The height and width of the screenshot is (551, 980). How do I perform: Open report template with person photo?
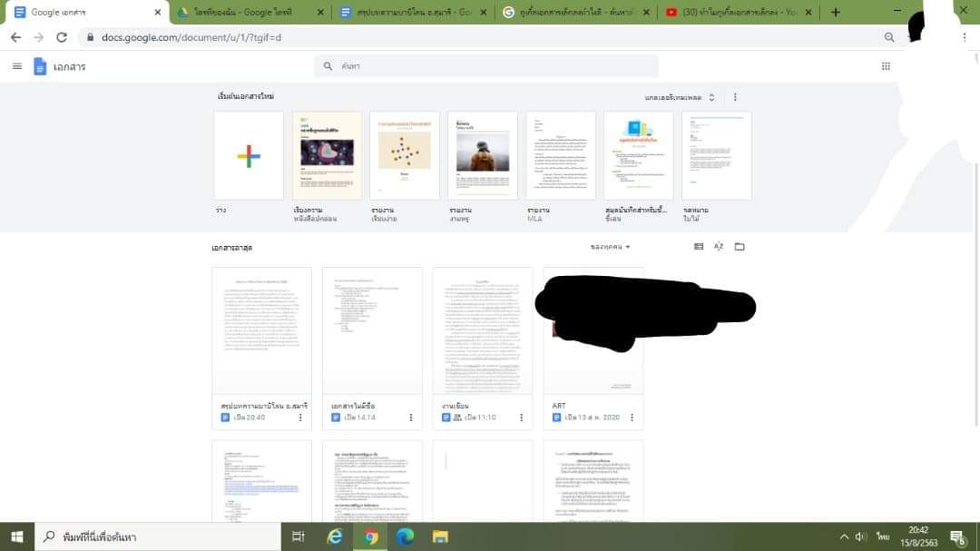[x=483, y=156]
